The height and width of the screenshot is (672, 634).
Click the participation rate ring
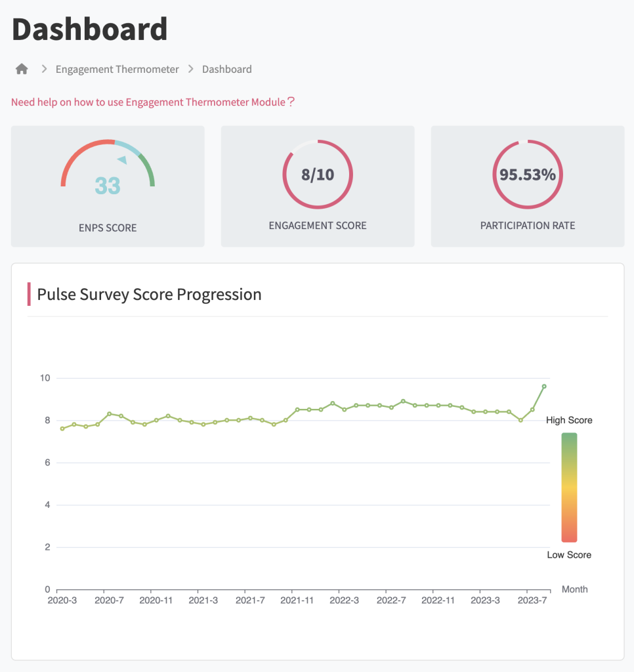527,174
